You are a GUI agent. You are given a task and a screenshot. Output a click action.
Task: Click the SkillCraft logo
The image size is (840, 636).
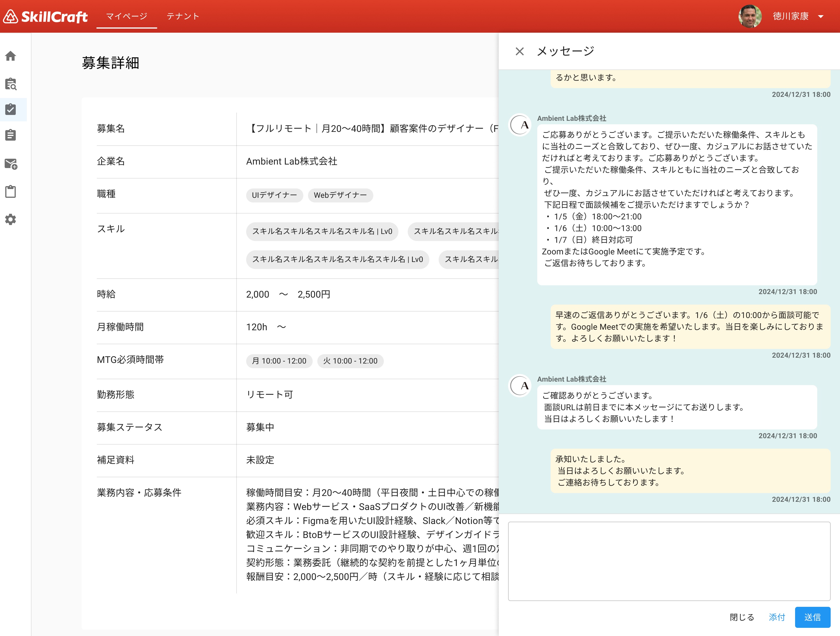click(x=45, y=16)
